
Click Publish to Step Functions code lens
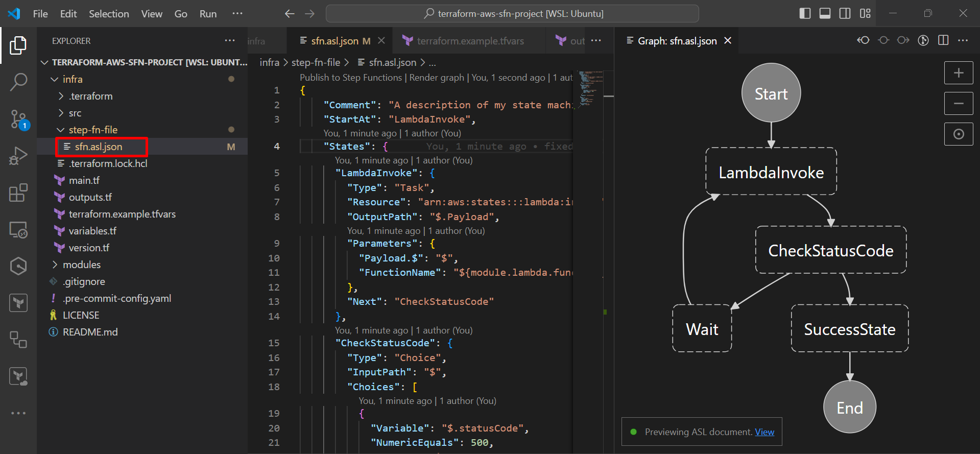(x=351, y=78)
